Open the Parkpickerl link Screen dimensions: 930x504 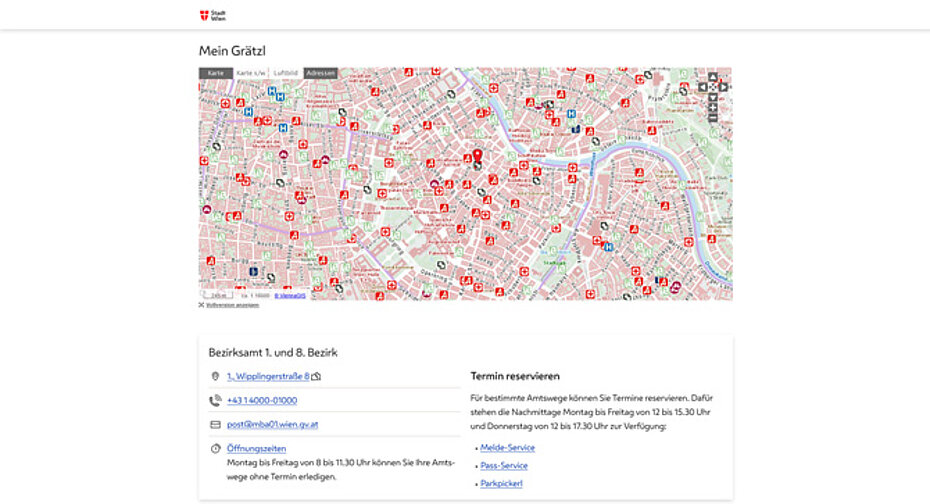(502, 483)
